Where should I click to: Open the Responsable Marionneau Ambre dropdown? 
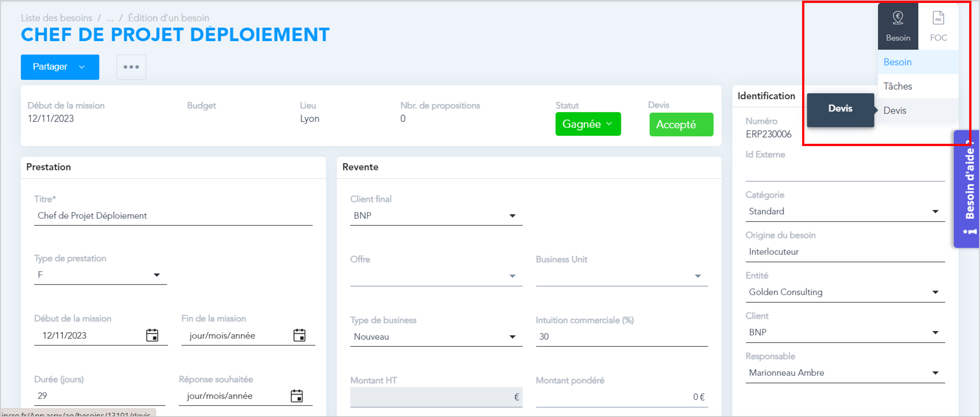tap(845, 373)
